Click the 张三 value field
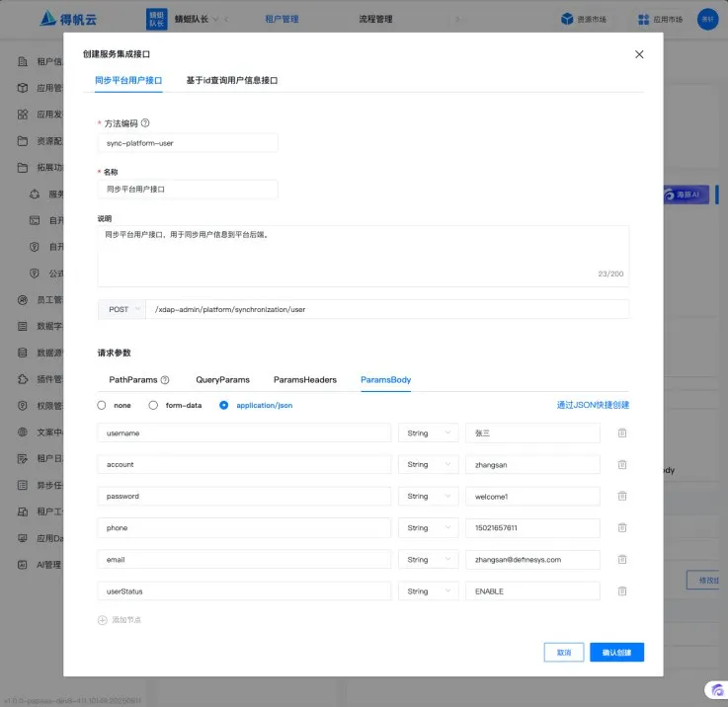The image size is (728, 707). [x=532, y=432]
